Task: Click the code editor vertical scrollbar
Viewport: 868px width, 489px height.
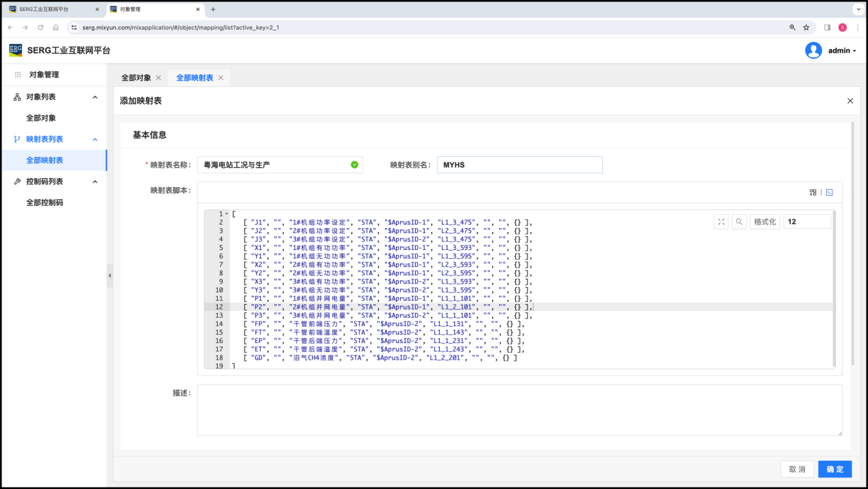Action: click(x=834, y=288)
